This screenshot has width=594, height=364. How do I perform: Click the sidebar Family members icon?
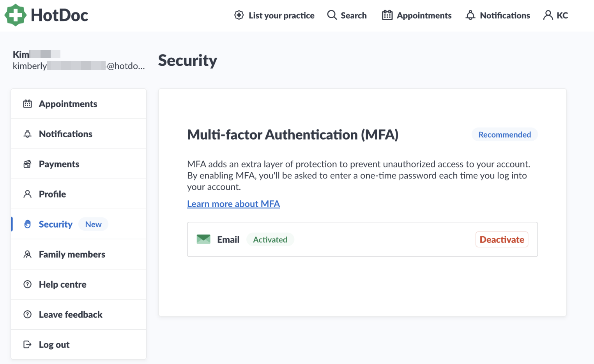click(x=27, y=254)
